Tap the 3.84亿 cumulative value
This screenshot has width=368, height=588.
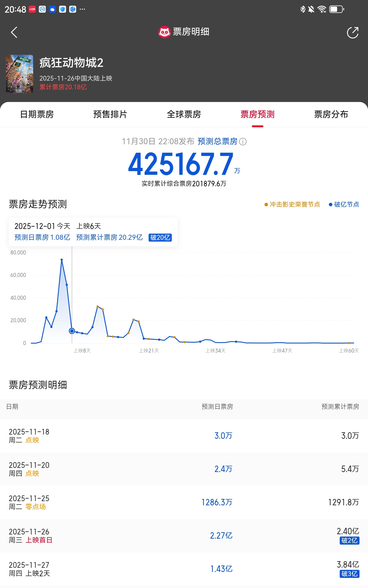(348, 564)
